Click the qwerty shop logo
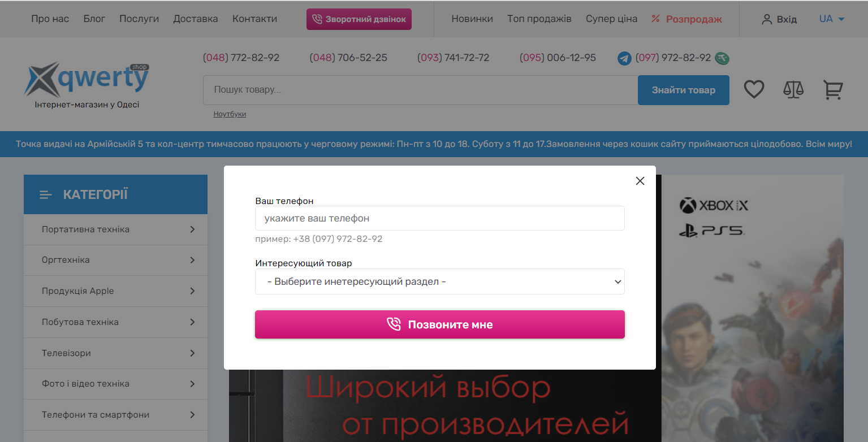The image size is (868, 442). click(87, 85)
